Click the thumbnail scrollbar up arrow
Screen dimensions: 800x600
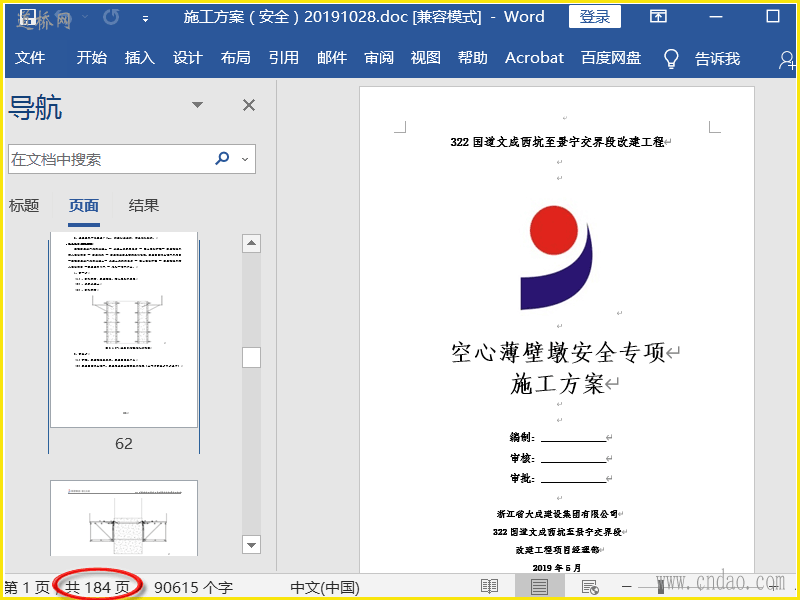[x=251, y=243]
